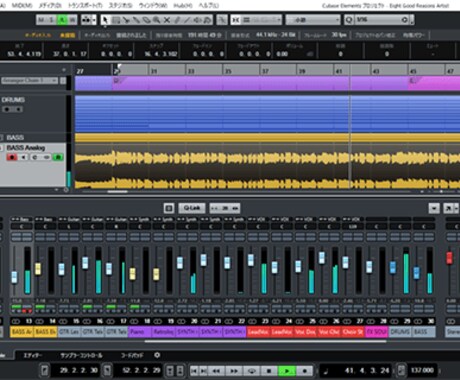Open the MIDI menu
The width and height of the screenshot is (460, 380).
22,5
